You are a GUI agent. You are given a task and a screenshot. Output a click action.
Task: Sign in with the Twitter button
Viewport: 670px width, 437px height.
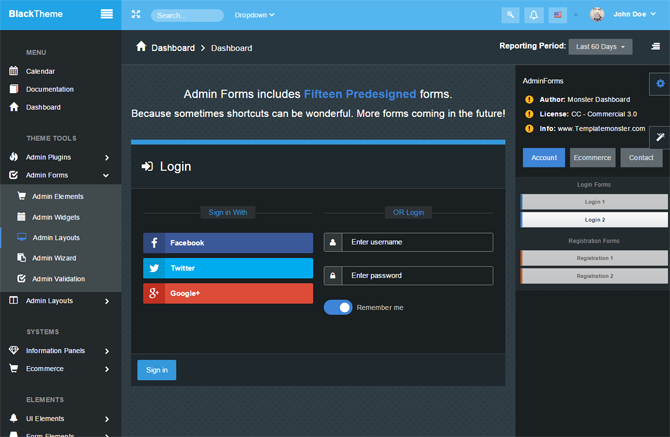pyautogui.click(x=228, y=268)
